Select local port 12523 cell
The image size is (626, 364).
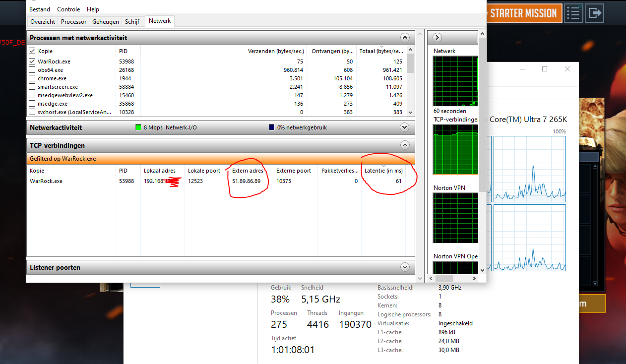pyautogui.click(x=195, y=181)
